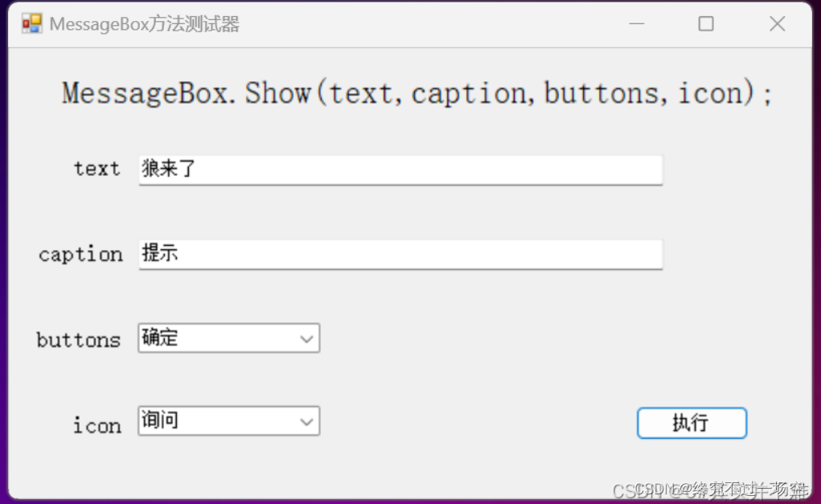Click the icon label on the left
Image resolution: width=821 pixels, height=504 pixels.
pyautogui.click(x=96, y=425)
